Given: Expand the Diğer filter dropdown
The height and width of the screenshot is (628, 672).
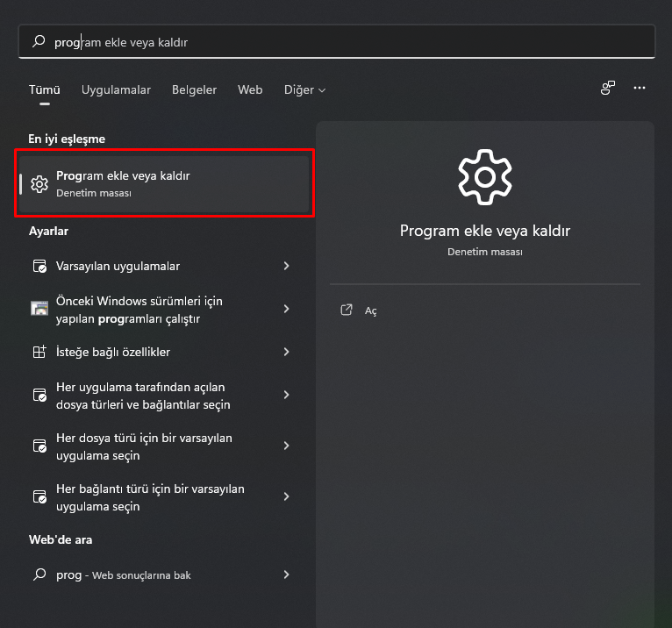Looking at the screenshot, I should pyautogui.click(x=304, y=89).
